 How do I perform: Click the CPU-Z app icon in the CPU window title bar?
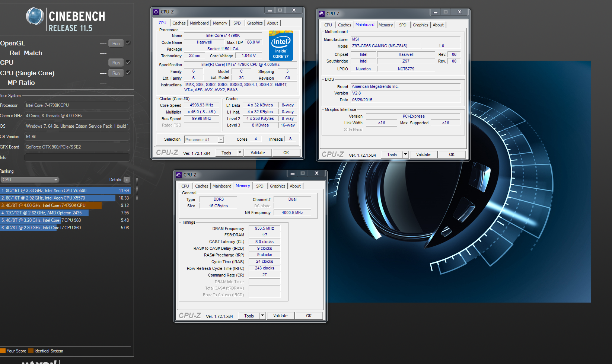point(156,12)
